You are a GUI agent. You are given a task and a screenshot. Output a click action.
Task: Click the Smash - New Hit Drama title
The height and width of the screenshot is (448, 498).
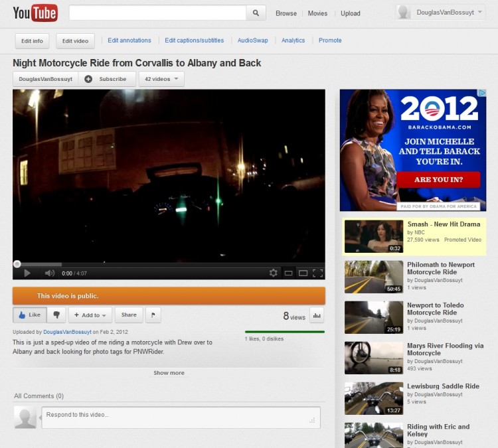[444, 224]
